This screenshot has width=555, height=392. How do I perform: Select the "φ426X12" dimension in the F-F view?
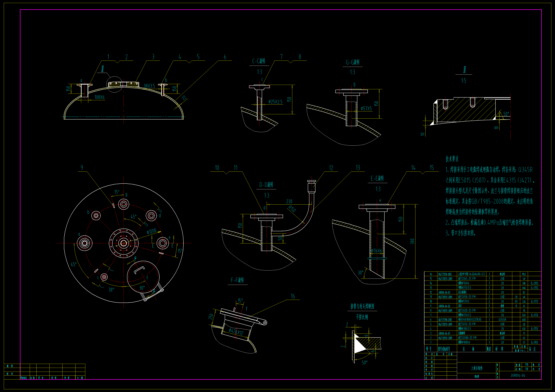[x=236, y=332]
